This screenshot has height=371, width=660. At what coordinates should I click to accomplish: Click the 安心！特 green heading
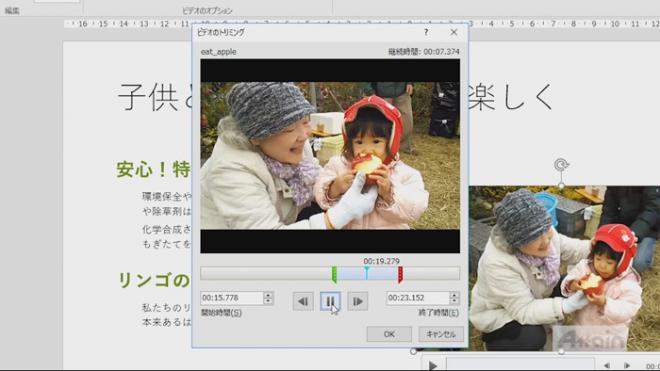click(x=153, y=169)
